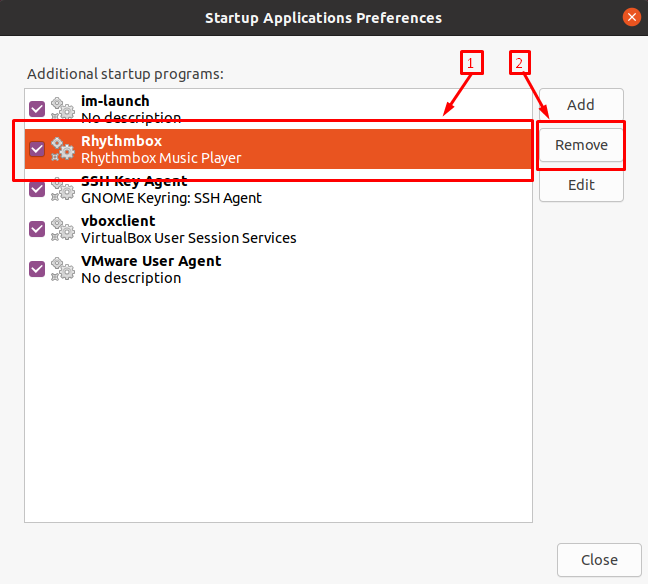Click the Rhythmbox Music Player description

[161, 158]
